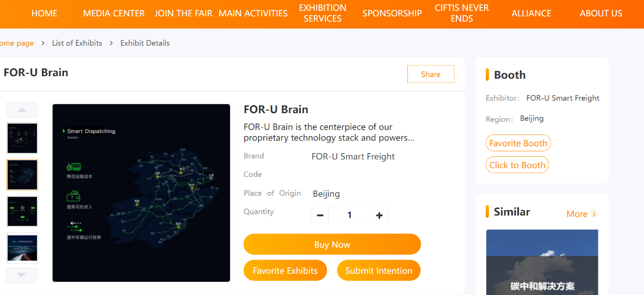Click the Favorite Exhibits button

(285, 271)
